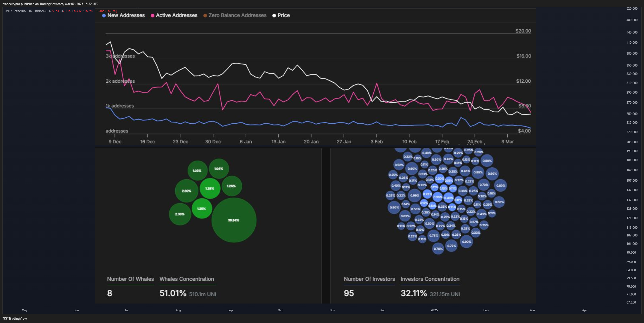The image size is (644, 323).
Task: Click the 51.01% whales concentration value
Action: (x=173, y=293)
